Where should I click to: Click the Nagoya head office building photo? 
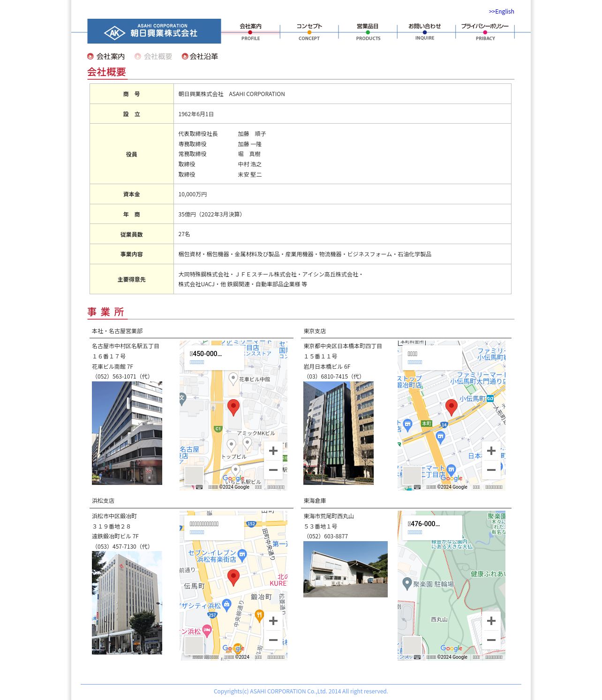(127, 433)
